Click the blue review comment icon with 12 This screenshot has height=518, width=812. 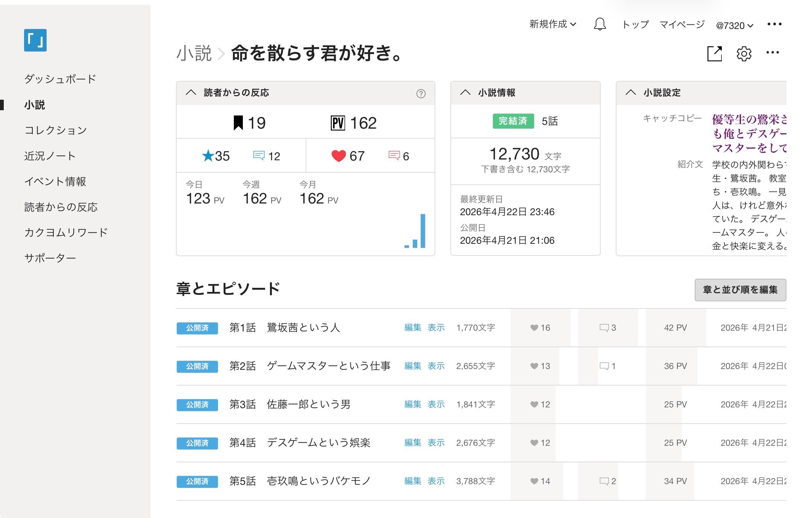tap(259, 156)
